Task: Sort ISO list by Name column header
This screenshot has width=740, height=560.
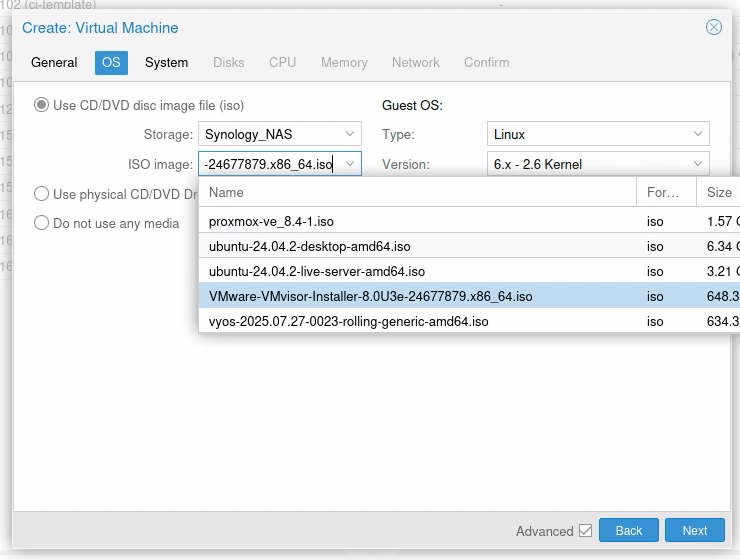Action: 418,192
